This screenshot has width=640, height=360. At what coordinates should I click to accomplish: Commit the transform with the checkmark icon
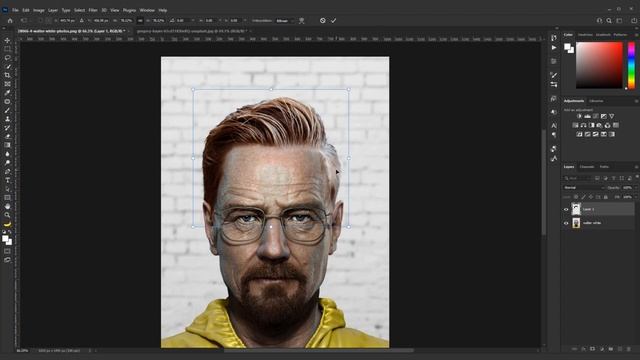333,20
